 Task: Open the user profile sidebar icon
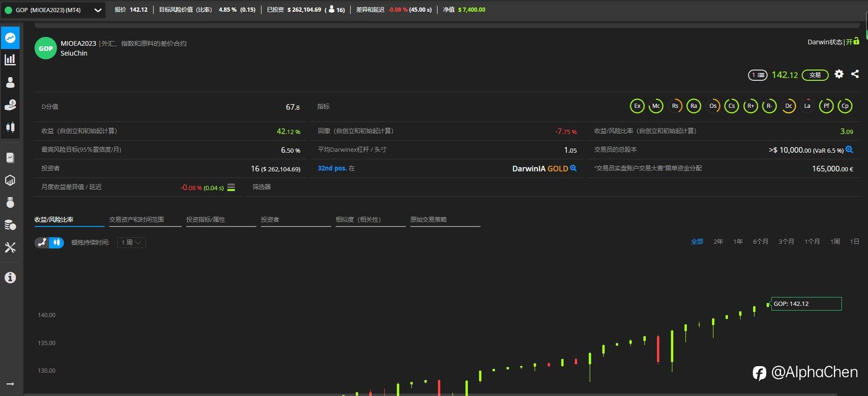click(10, 83)
